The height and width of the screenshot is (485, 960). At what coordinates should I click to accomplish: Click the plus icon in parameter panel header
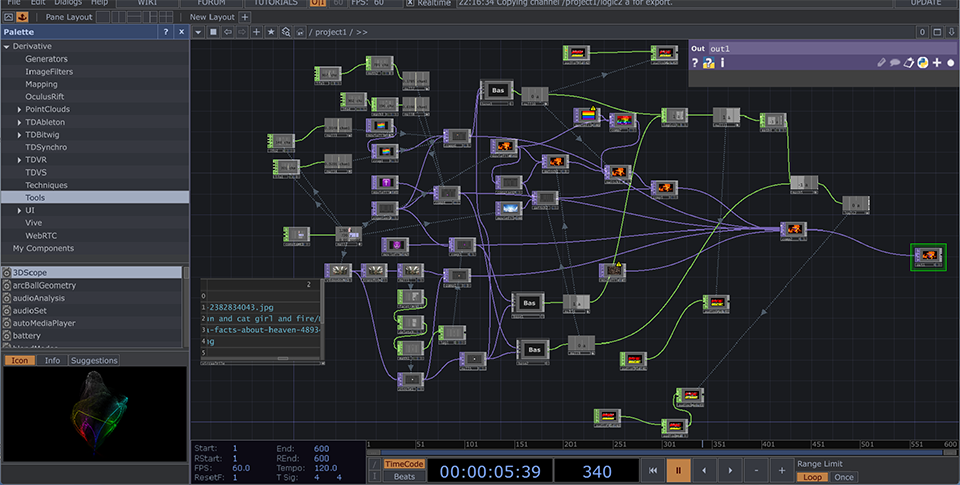click(937, 63)
